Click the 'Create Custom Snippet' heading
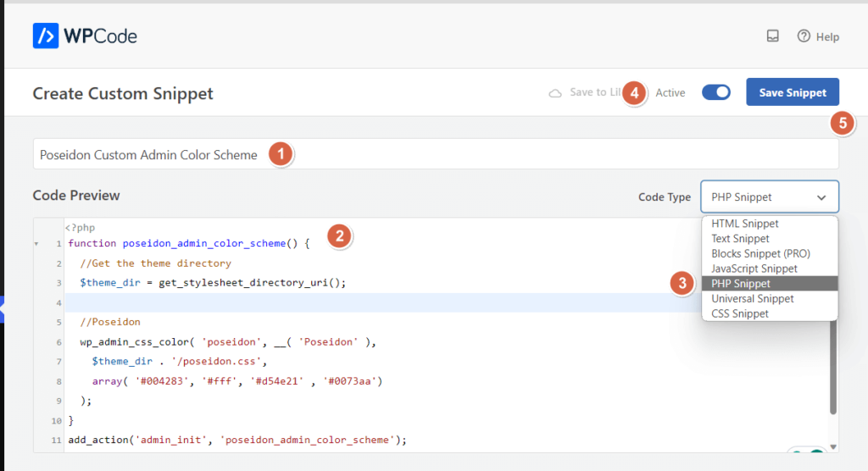 pos(123,93)
